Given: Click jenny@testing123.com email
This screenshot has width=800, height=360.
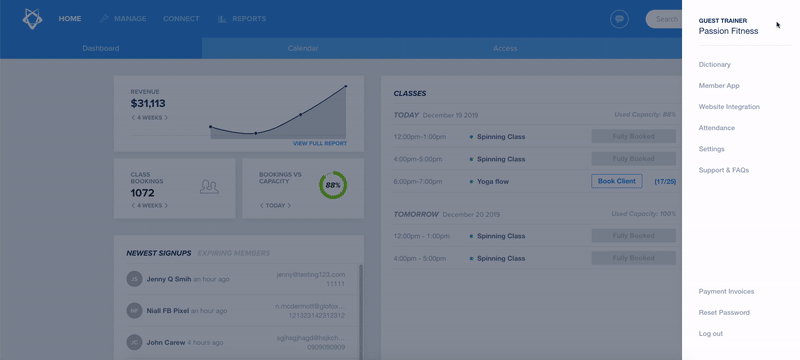Looking at the screenshot, I should click(x=311, y=274).
